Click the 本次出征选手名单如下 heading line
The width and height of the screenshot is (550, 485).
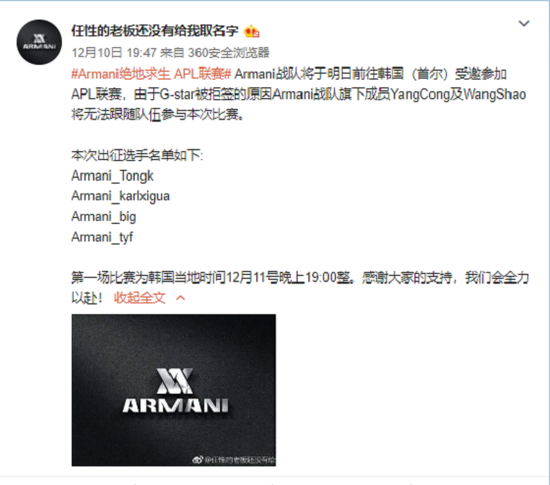coord(137,155)
